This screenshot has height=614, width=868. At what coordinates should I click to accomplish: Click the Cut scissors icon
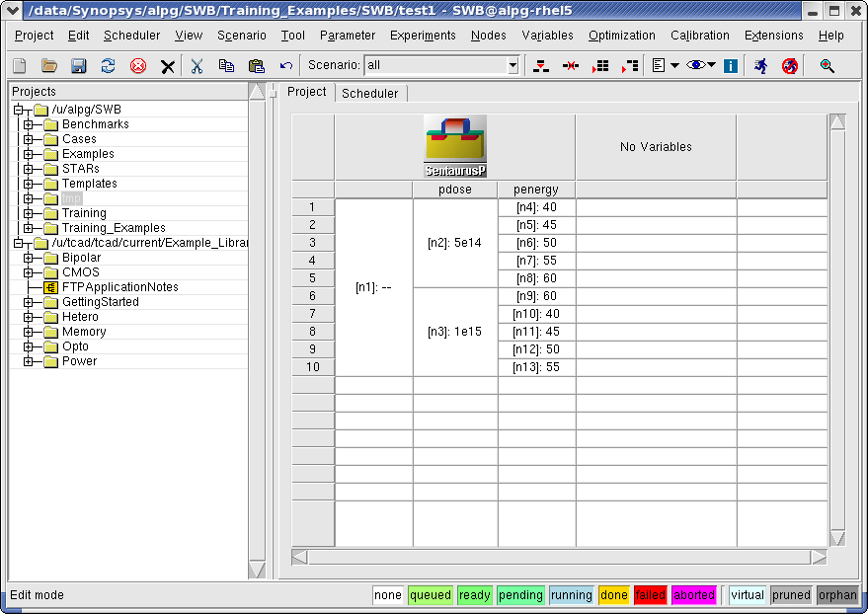(x=197, y=66)
